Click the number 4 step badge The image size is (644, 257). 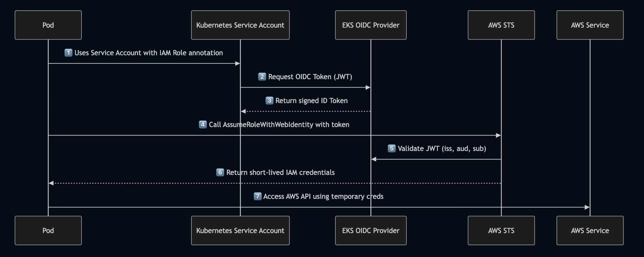tap(203, 124)
